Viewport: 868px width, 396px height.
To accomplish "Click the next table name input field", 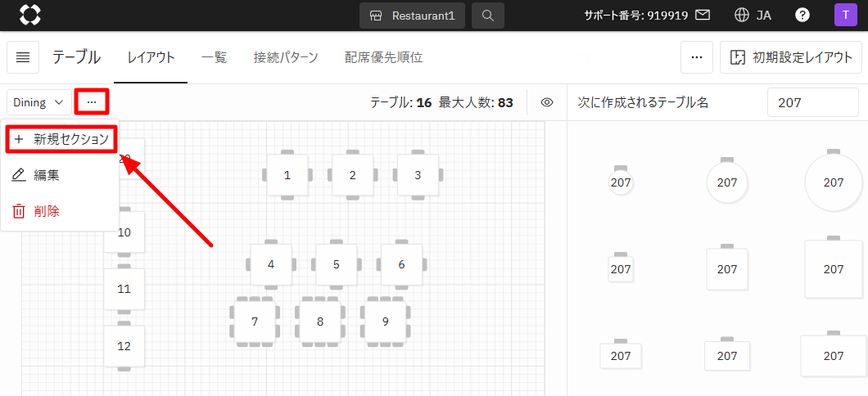I will (813, 102).
